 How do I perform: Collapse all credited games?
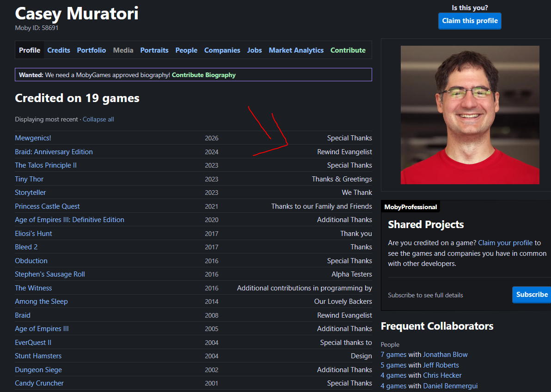(x=98, y=119)
